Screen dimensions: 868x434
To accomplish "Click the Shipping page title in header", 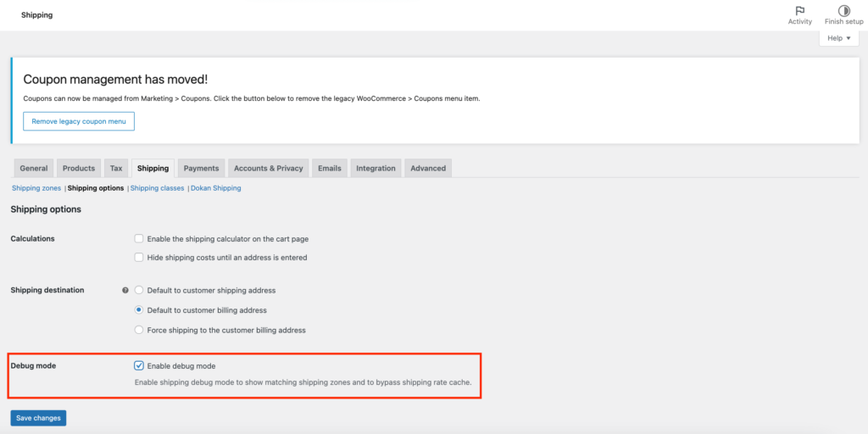I will (x=37, y=15).
